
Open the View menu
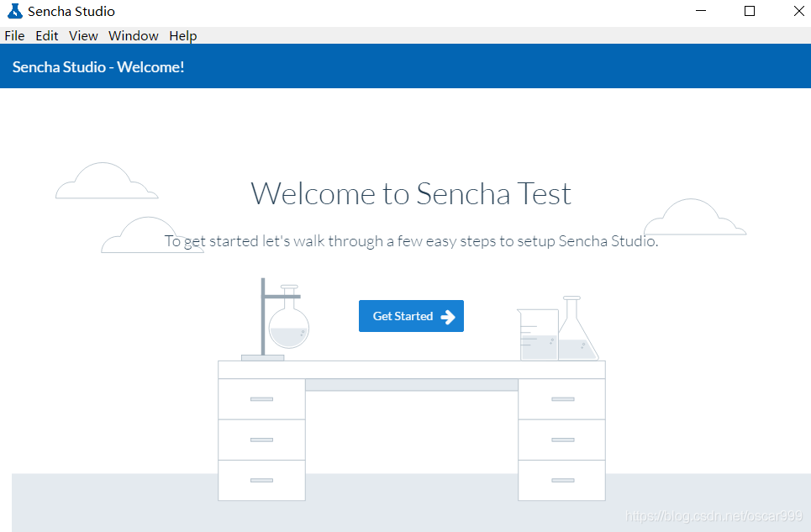[83, 35]
